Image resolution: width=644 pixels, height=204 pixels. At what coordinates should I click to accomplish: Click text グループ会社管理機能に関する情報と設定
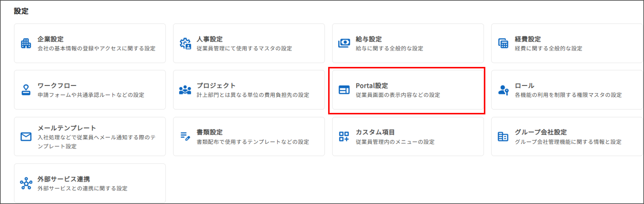pos(568,142)
